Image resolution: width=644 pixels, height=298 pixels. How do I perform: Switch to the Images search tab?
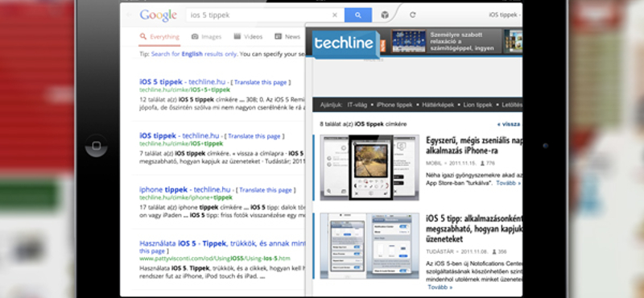point(206,36)
